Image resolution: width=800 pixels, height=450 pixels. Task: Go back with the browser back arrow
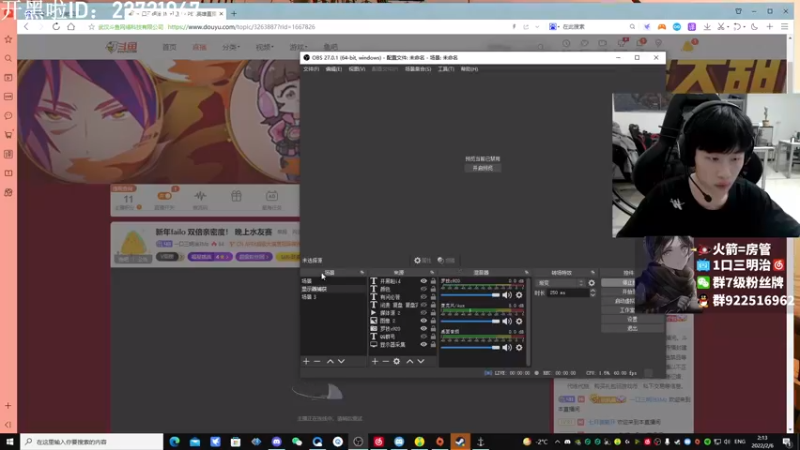[26, 27]
